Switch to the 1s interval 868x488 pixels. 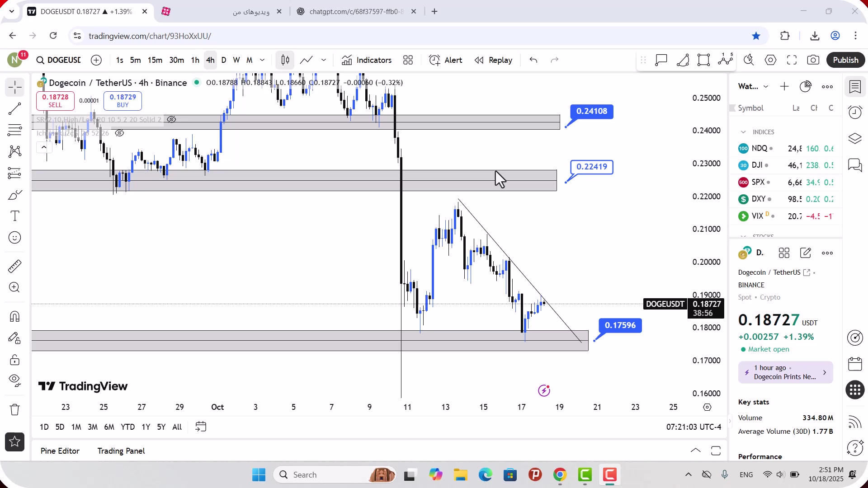tap(119, 60)
